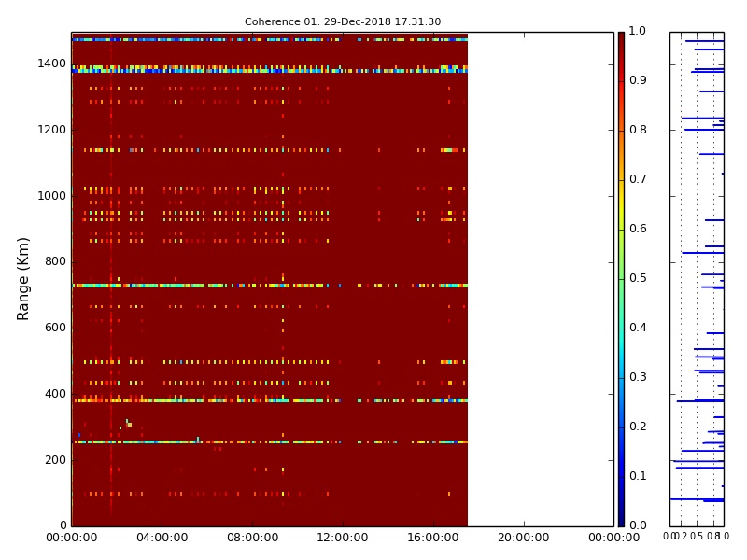Click inside the coherence heatmap data area
Viewport: 747px width, 560px height.
[270, 279]
